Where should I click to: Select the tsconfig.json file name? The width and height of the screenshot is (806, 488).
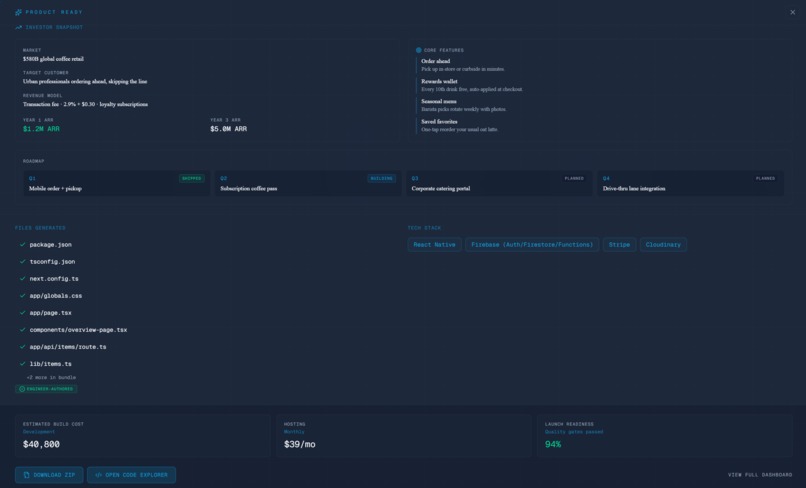(x=52, y=262)
